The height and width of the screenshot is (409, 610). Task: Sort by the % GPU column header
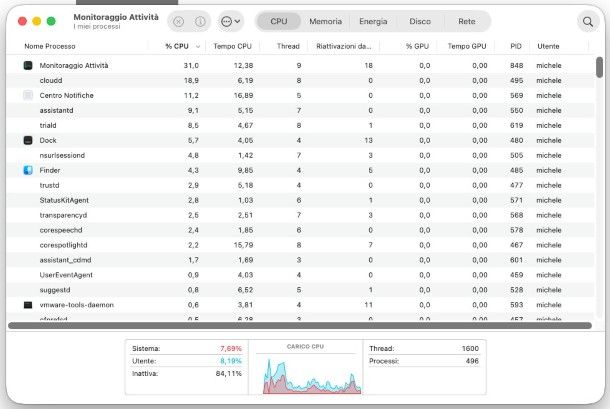(x=417, y=46)
